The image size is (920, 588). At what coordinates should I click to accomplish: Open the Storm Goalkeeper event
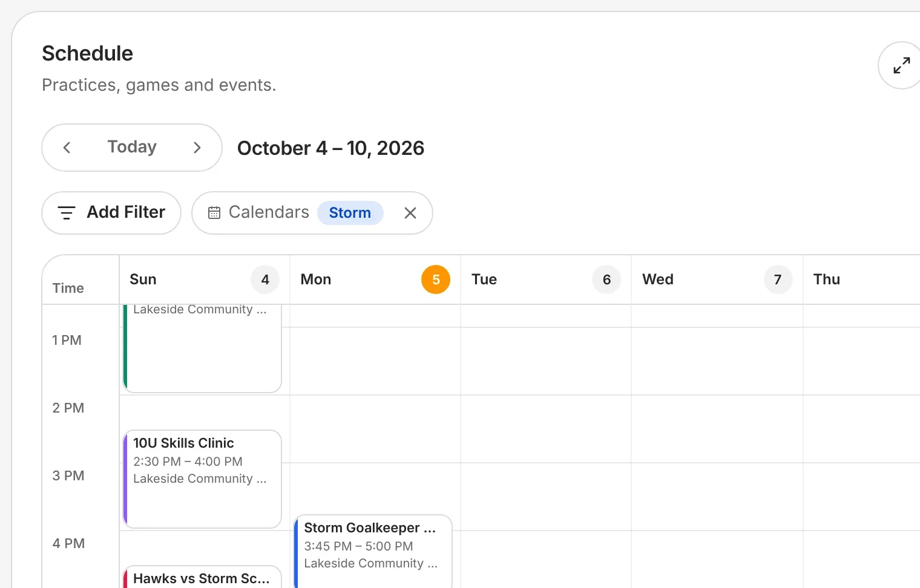[x=373, y=551]
